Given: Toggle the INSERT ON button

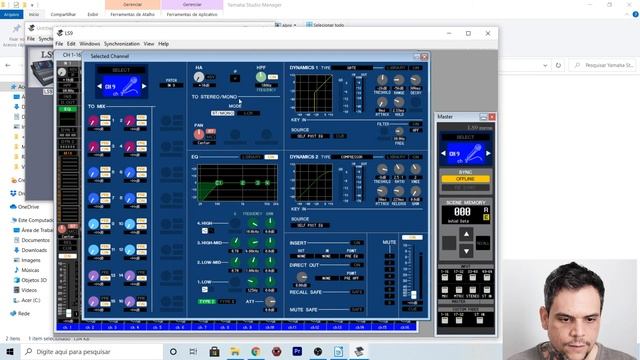Looking at the screenshot, I should pos(357,243).
